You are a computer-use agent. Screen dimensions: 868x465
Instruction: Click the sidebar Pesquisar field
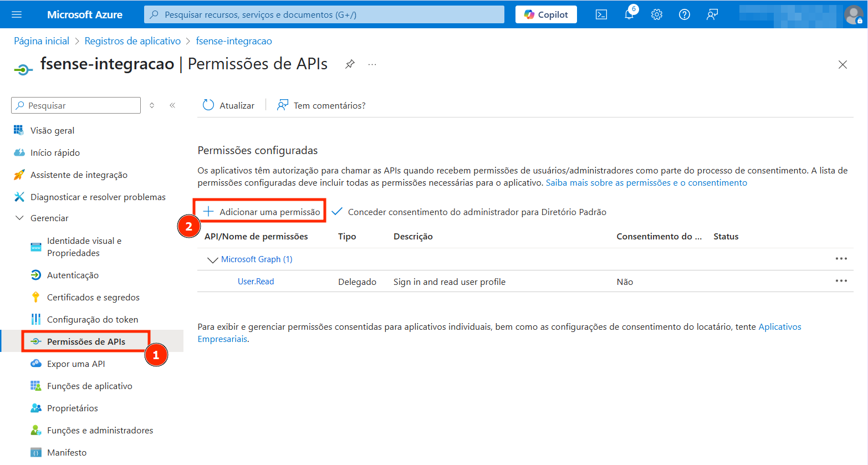click(76, 105)
